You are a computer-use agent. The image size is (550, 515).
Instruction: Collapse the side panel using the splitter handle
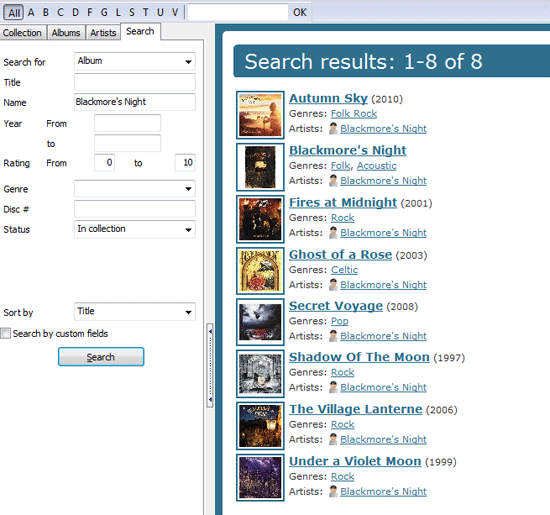210,365
